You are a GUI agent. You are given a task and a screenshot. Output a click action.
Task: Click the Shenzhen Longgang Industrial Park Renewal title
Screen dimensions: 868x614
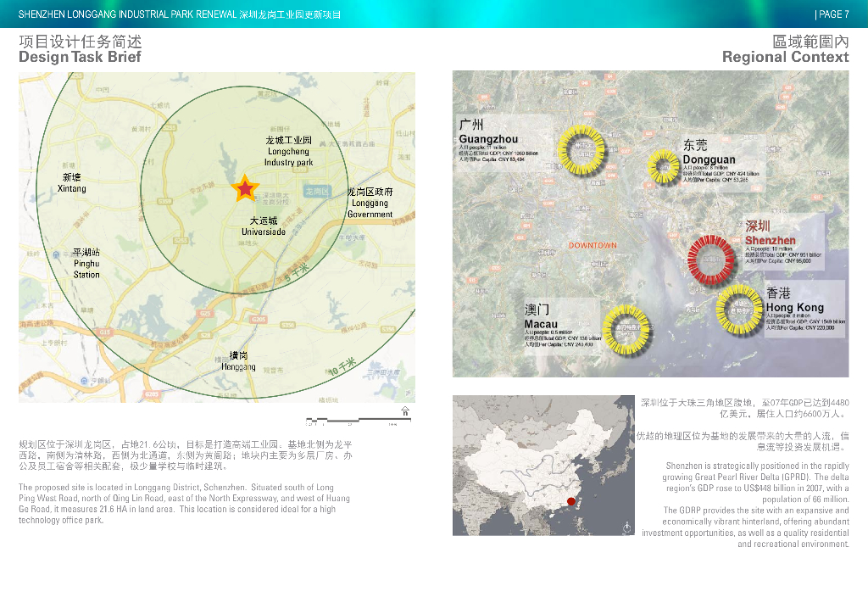point(180,14)
